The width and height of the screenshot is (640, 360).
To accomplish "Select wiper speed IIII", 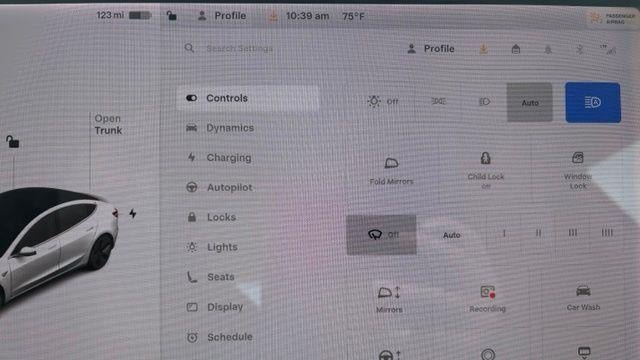I will [607, 233].
